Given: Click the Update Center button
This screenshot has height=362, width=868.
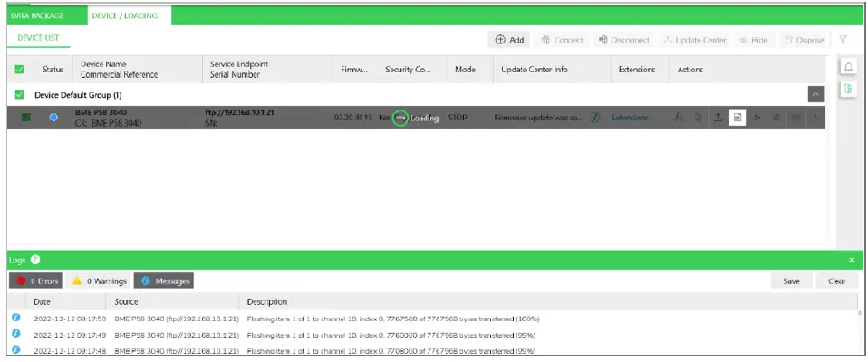Looking at the screenshot, I should point(695,40).
